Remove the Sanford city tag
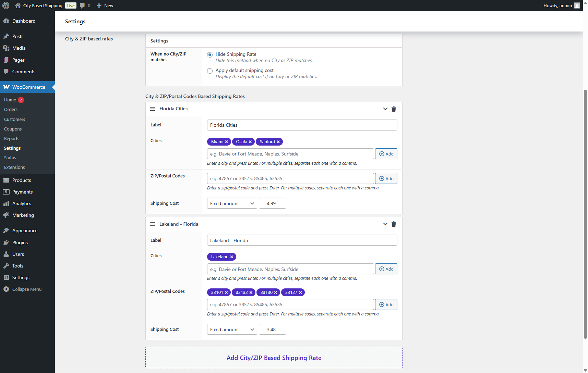Image resolution: width=588 pixels, height=373 pixels. pyautogui.click(x=278, y=142)
